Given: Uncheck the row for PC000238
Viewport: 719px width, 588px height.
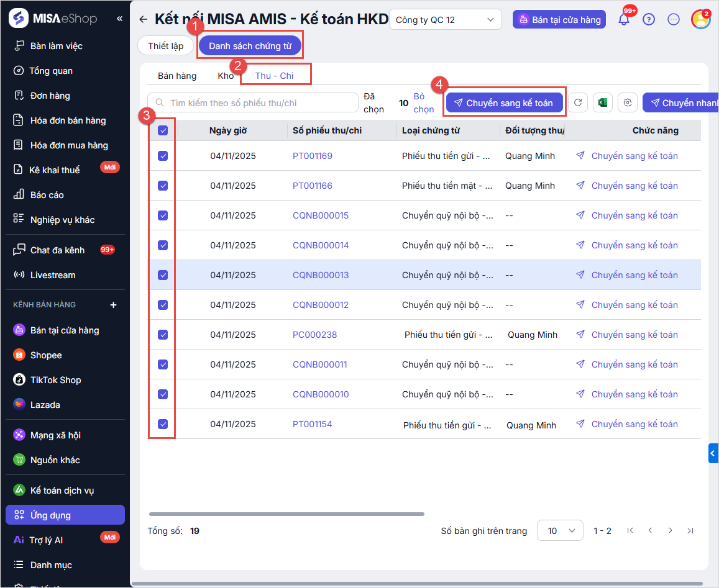Looking at the screenshot, I should (163, 335).
